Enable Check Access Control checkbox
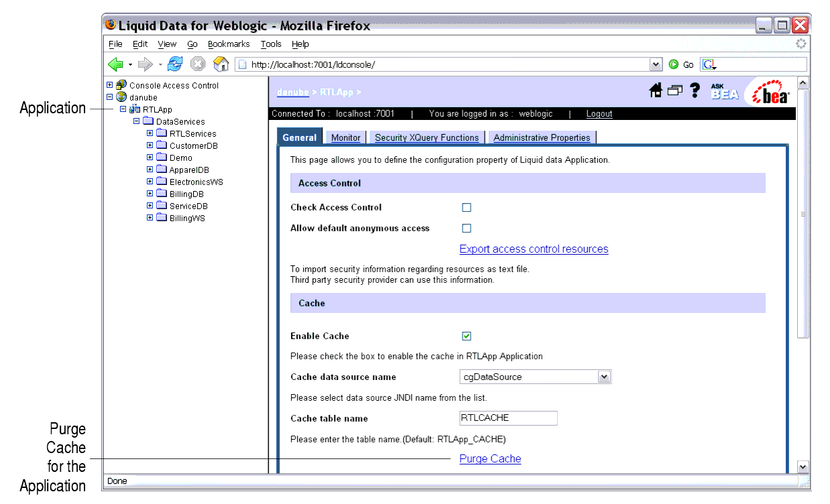The height and width of the screenshot is (504, 830). click(x=467, y=208)
